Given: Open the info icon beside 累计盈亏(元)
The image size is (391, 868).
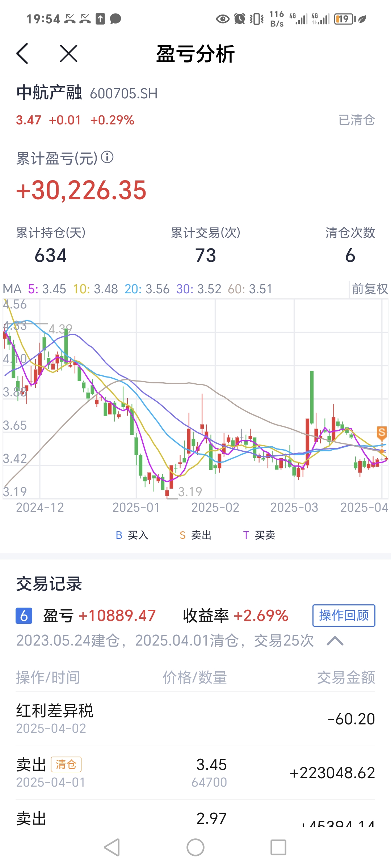Looking at the screenshot, I should point(107,157).
